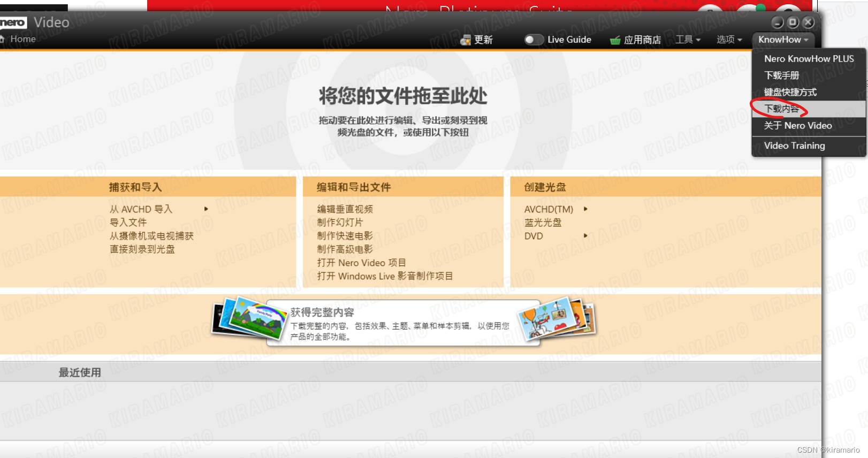Open the app store (应用商店) basket icon

(x=615, y=40)
